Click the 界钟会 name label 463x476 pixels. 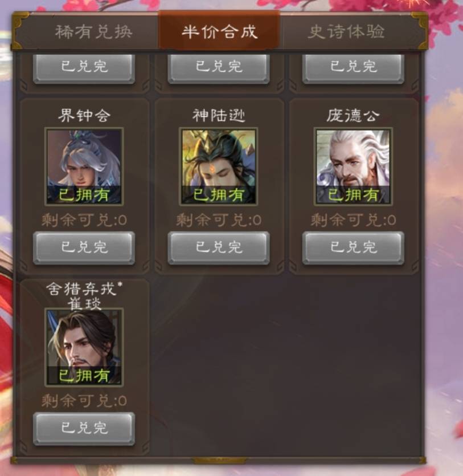tap(84, 116)
